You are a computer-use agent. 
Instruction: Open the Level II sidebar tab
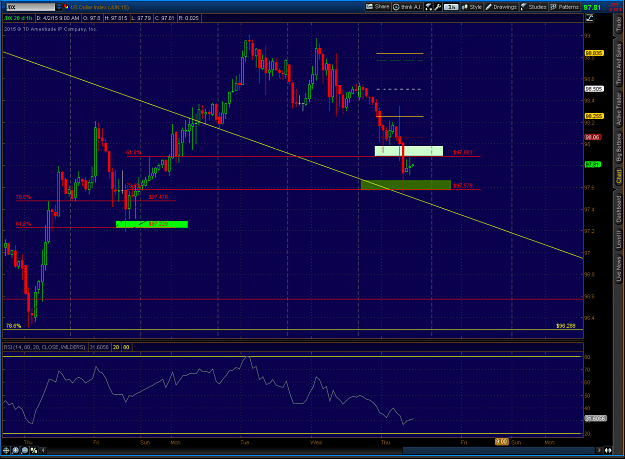click(x=619, y=240)
